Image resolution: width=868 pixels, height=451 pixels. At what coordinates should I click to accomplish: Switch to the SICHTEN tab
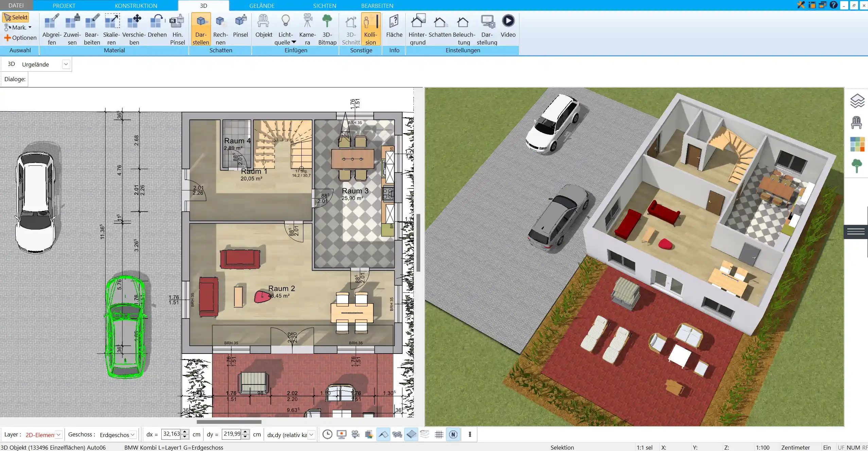(x=324, y=5)
